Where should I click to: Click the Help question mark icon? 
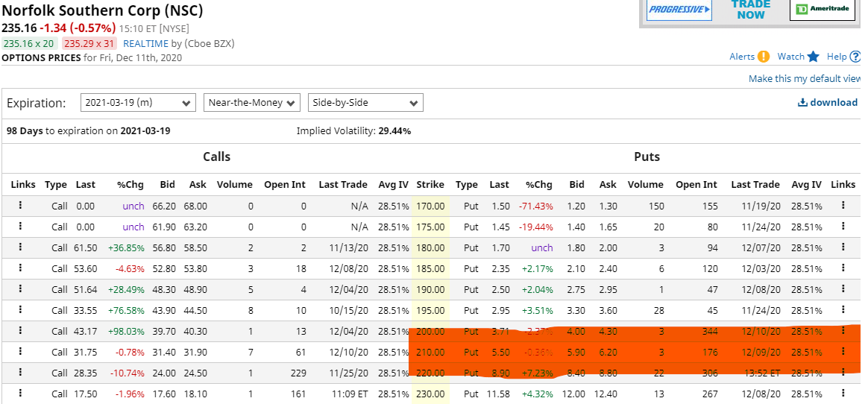click(x=855, y=57)
